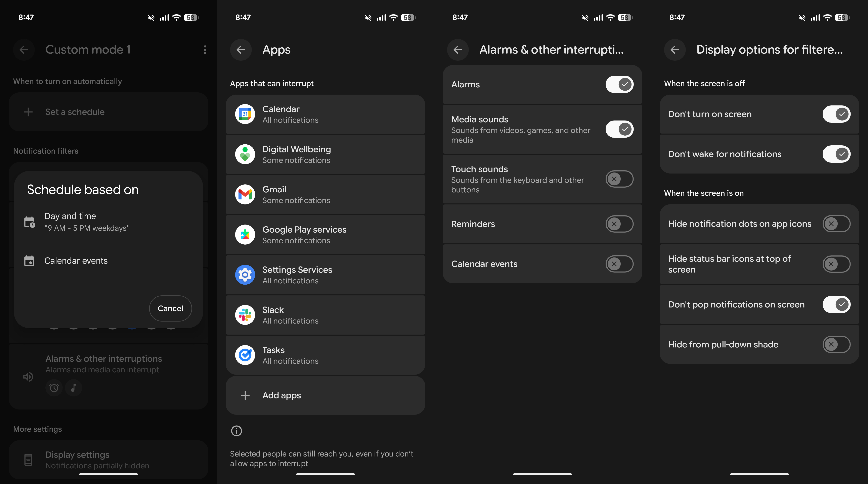868x484 pixels.
Task: Open the overflow menu on Custom mode 1
Action: click(205, 50)
